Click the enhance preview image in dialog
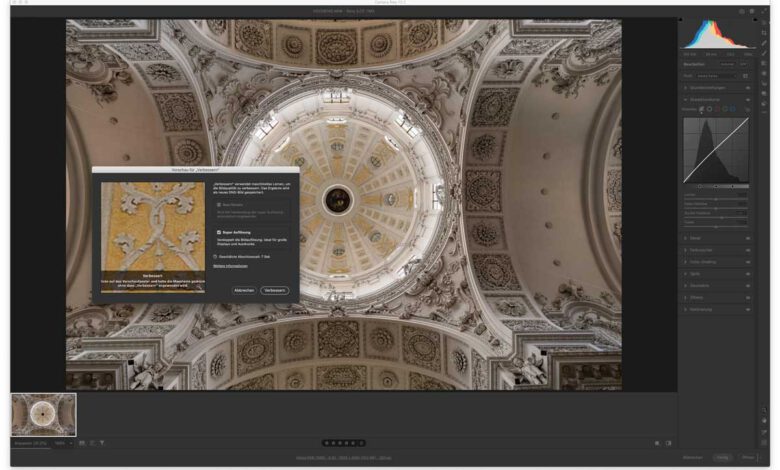Screen dimensions: 780x470 pos(153,237)
